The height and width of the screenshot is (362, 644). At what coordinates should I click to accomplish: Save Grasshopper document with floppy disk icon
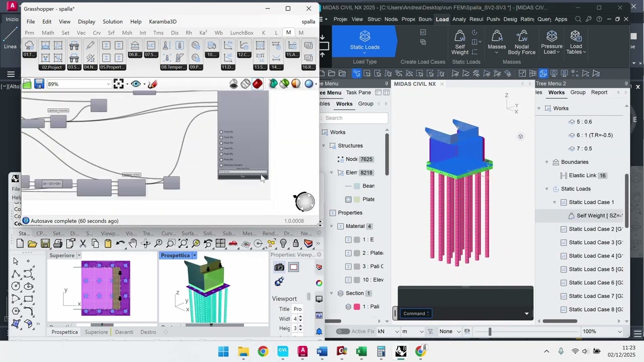pos(39,84)
